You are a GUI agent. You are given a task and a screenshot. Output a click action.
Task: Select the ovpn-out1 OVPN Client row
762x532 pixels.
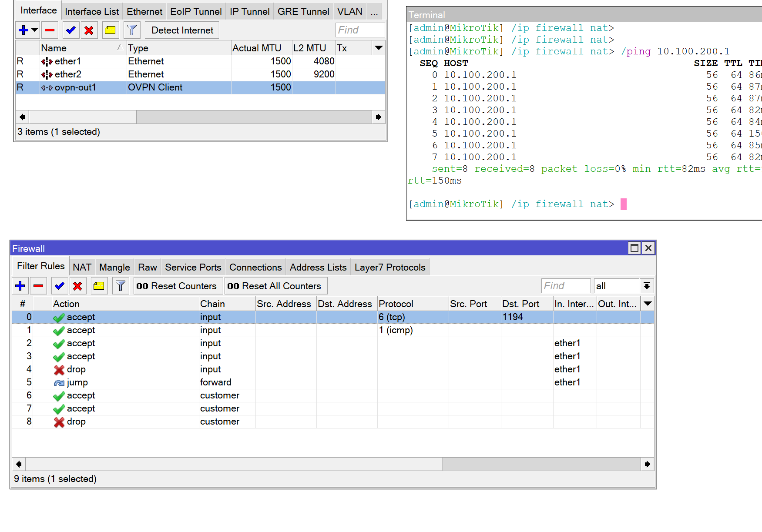coord(200,87)
